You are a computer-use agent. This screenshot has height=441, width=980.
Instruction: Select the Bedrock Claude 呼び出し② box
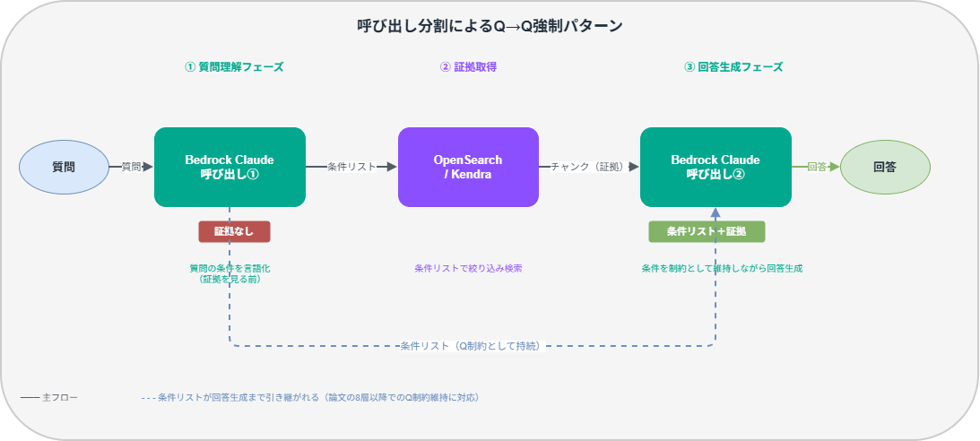(x=715, y=167)
